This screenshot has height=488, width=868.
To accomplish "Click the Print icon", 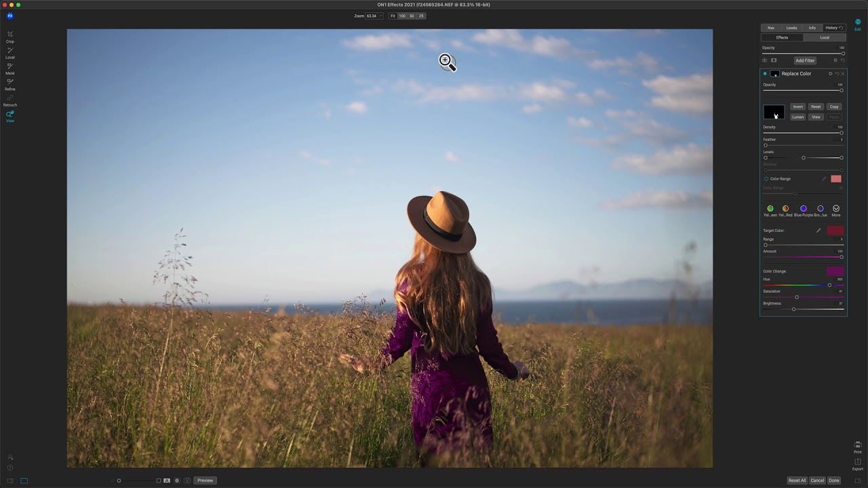I will pyautogui.click(x=858, y=447).
